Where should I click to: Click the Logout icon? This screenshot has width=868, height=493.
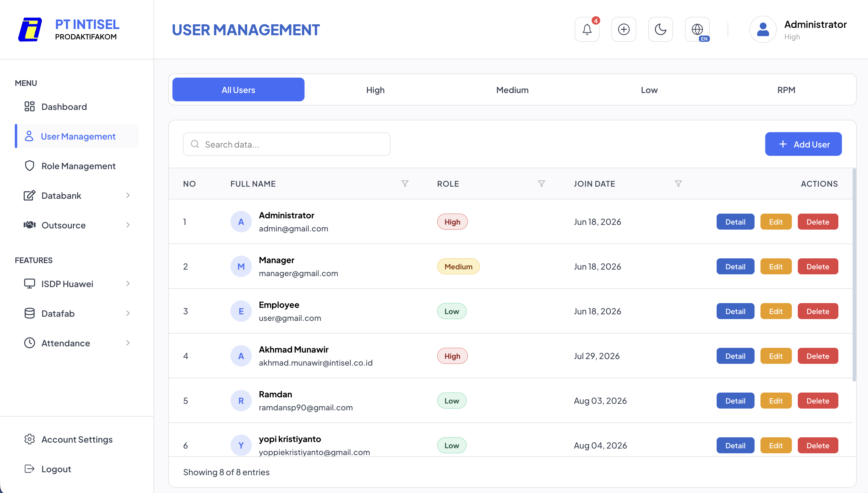[29, 469]
